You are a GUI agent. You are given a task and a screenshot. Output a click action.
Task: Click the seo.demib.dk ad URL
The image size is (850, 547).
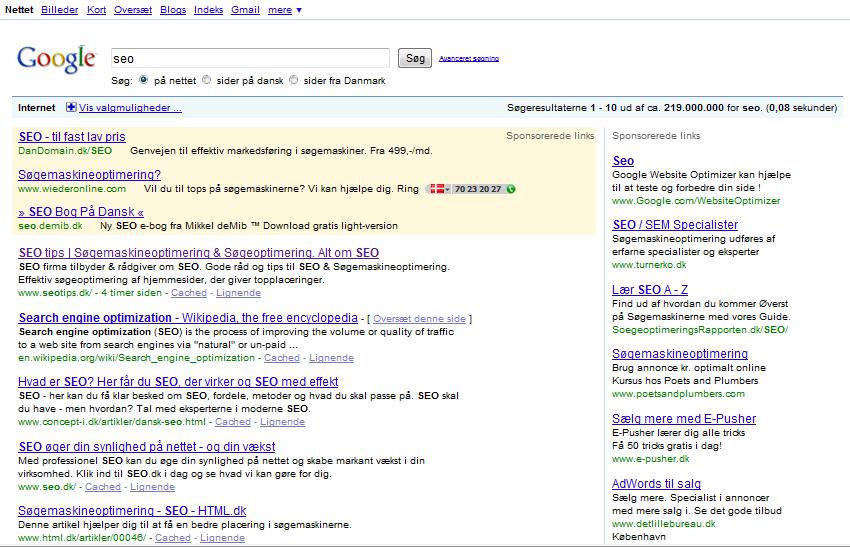tap(50, 226)
